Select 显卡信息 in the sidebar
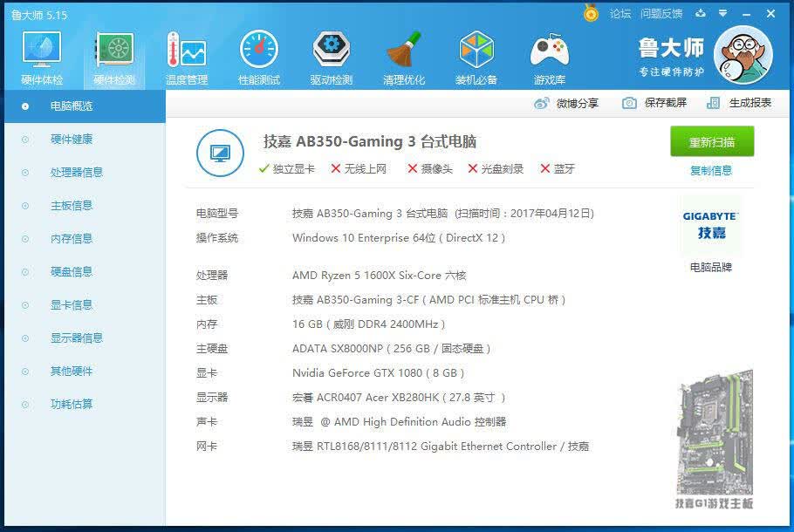The height and width of the screenshot is (532, 794). pos(72,305)
